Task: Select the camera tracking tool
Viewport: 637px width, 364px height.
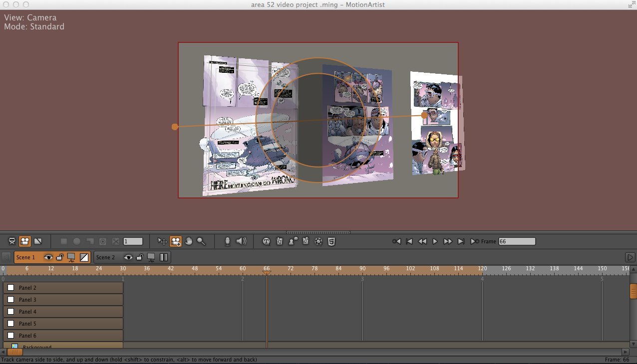Action: (x=176, y=241)
